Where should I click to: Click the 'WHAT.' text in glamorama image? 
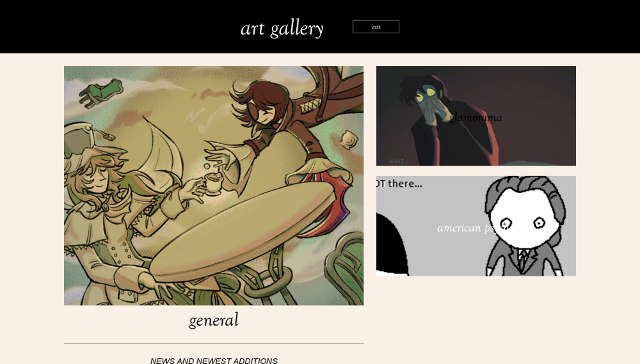(398, 162)
